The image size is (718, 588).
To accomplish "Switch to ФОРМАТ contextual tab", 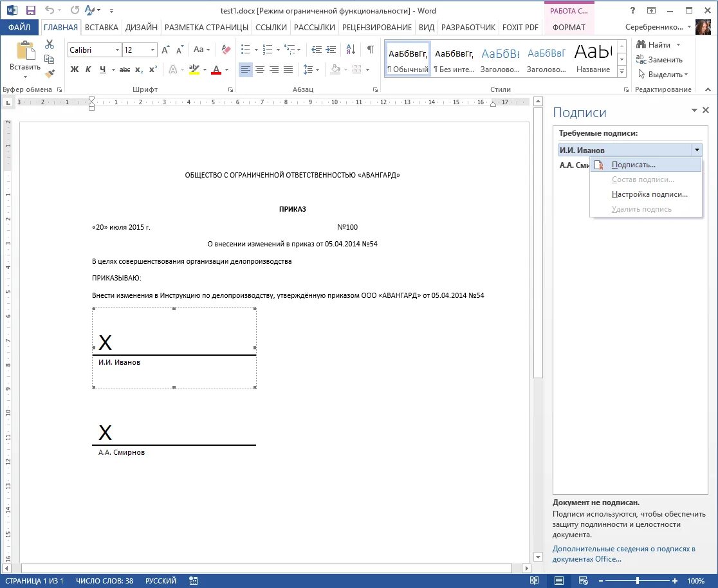I will [x=569, y=27].
